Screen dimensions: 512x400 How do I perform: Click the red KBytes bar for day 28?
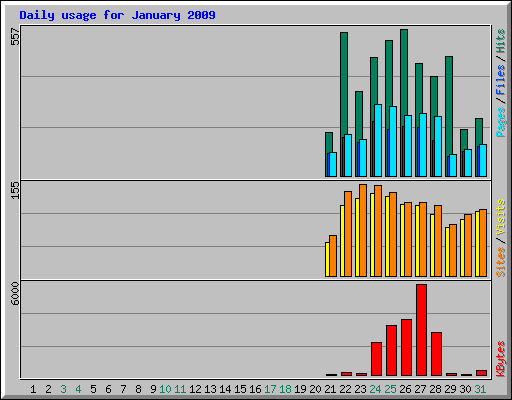436,354
